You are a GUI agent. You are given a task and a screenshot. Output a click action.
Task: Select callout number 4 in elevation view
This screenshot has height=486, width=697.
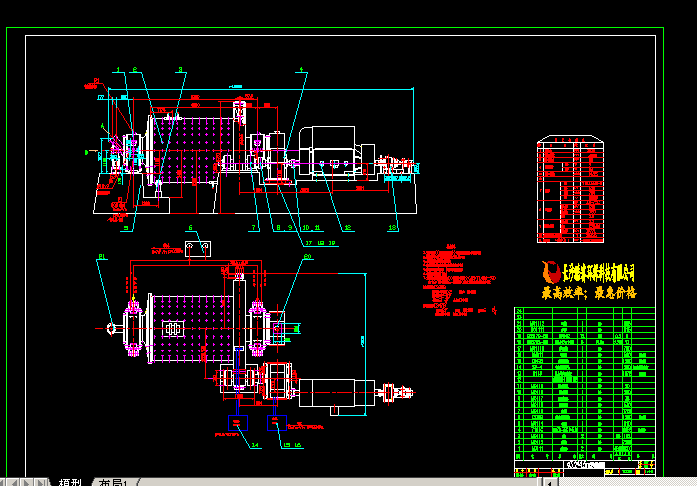coord(301,70)
